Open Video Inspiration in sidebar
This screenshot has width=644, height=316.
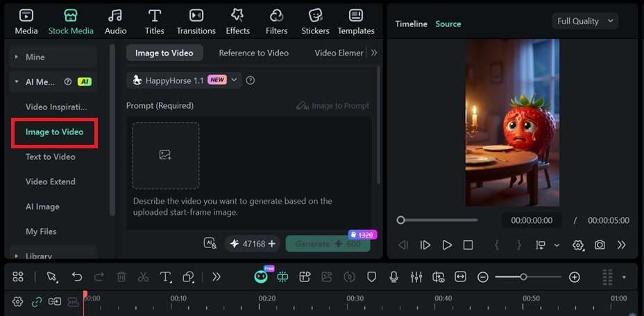coord(56,107)
